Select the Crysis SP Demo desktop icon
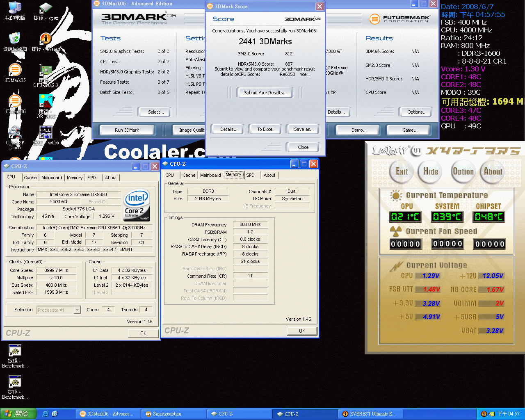 point(15,138)
